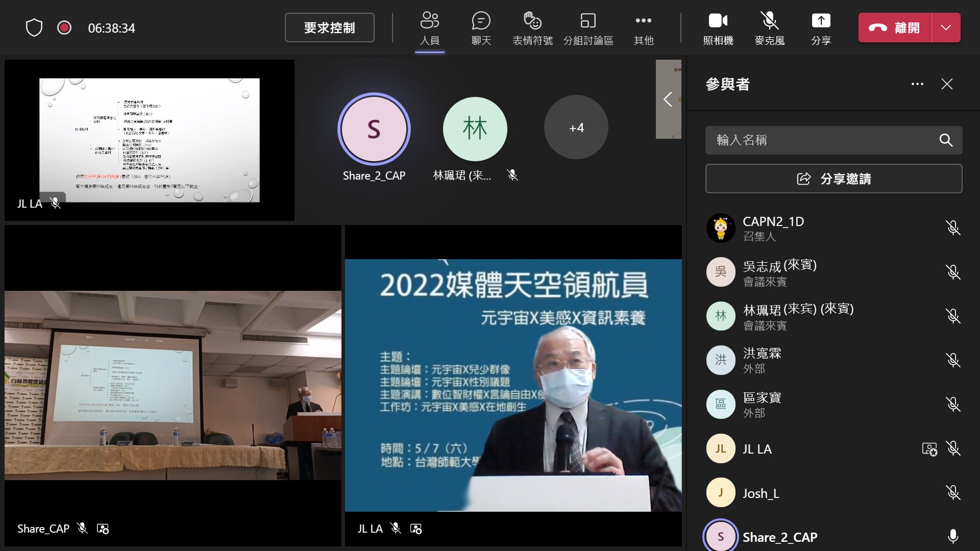Click the recording indicator icon

coord(64,28)
